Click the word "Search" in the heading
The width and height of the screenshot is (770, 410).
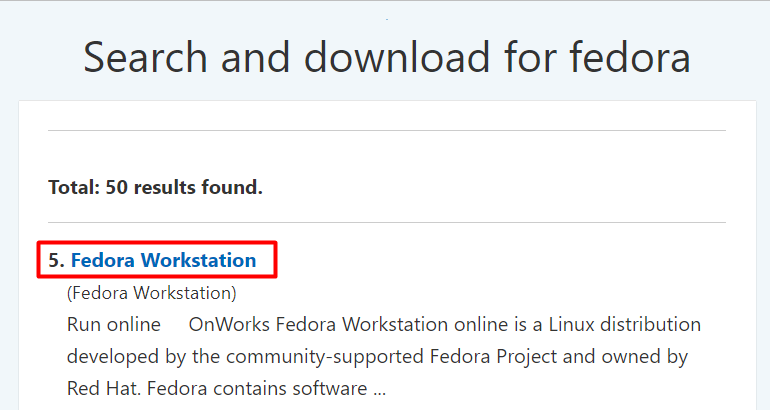(x=145, y=57)
